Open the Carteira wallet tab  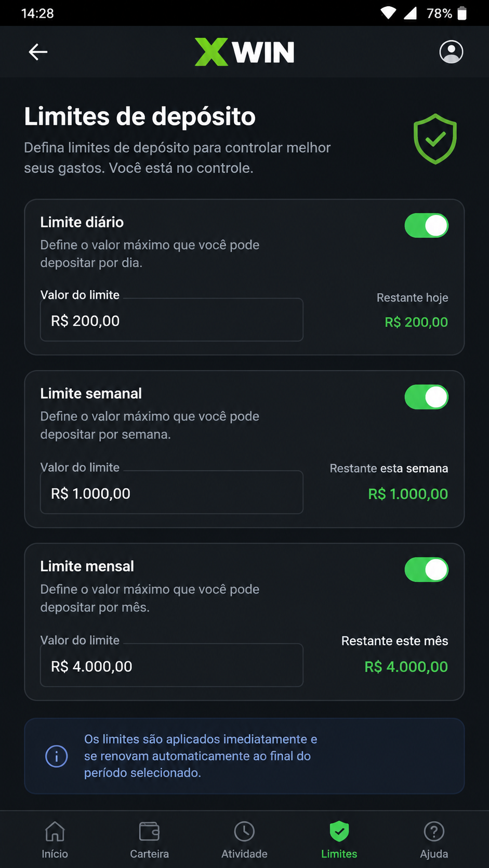pos(149,840)
